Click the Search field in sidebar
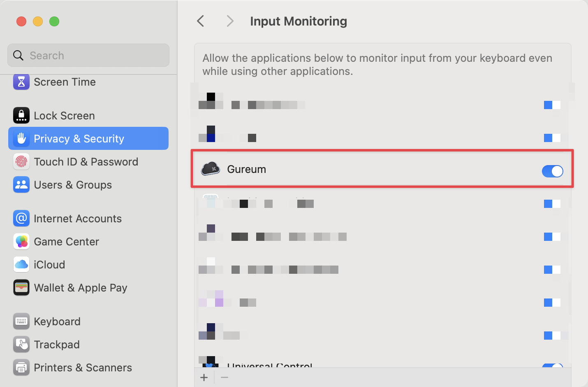 pyautogui.click(x=88, y=56)
